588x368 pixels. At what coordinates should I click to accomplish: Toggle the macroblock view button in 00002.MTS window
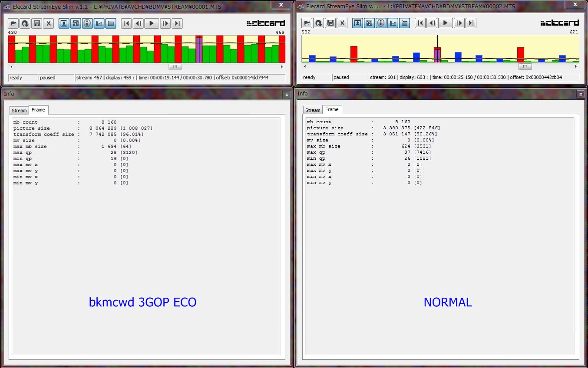(x=370, y=23)
